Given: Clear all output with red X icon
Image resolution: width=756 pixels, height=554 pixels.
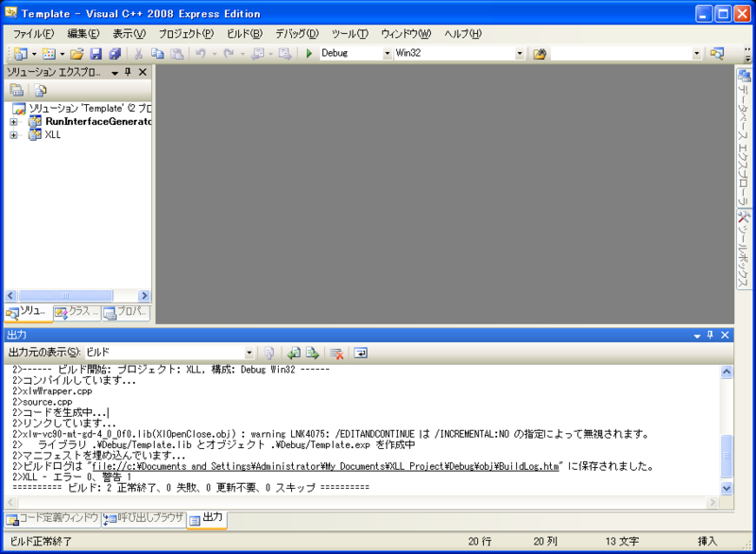Looking at the screenshot, I should 336,353.
